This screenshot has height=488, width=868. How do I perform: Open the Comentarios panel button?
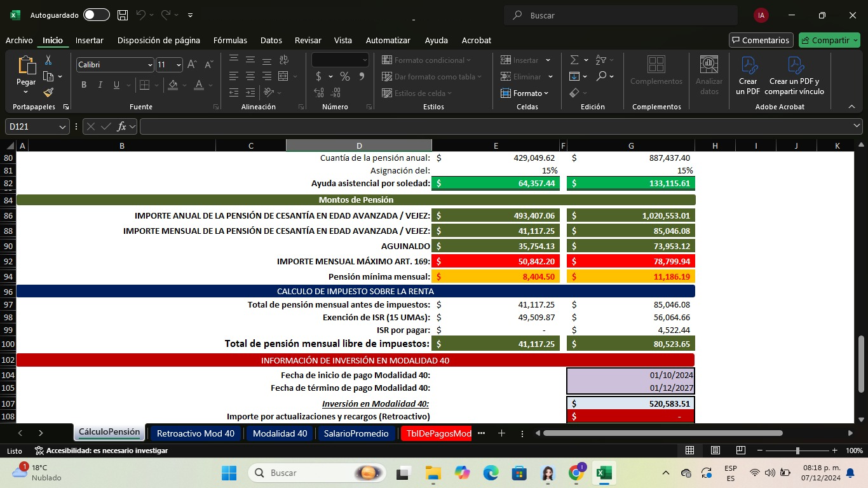(x=761, y=40)
